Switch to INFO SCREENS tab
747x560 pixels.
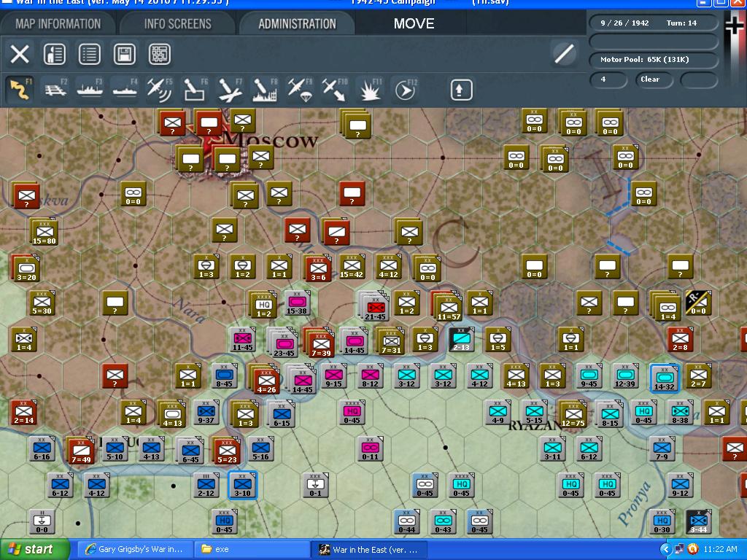point(178,24)
